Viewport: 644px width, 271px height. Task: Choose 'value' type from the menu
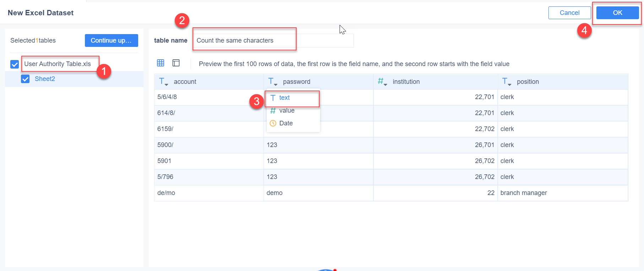pos(287,110)
